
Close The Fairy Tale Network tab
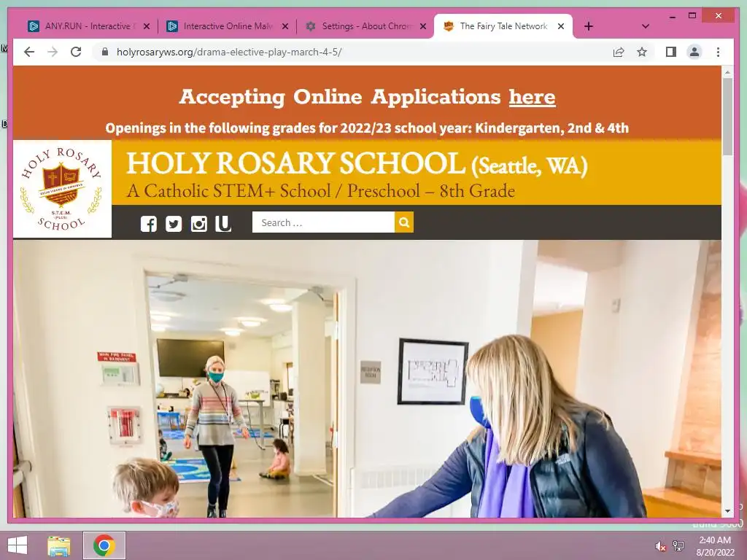pyautogui.click(x=561, y=26)
